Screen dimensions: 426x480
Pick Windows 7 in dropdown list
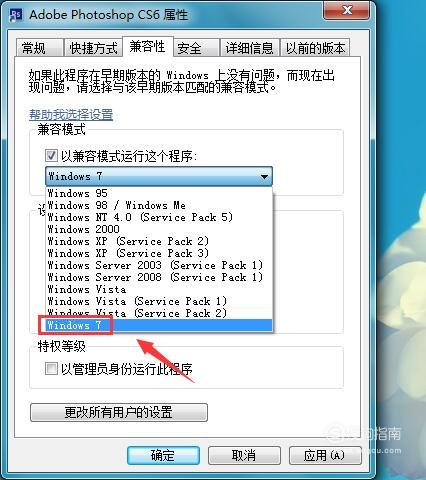point(159,325)
